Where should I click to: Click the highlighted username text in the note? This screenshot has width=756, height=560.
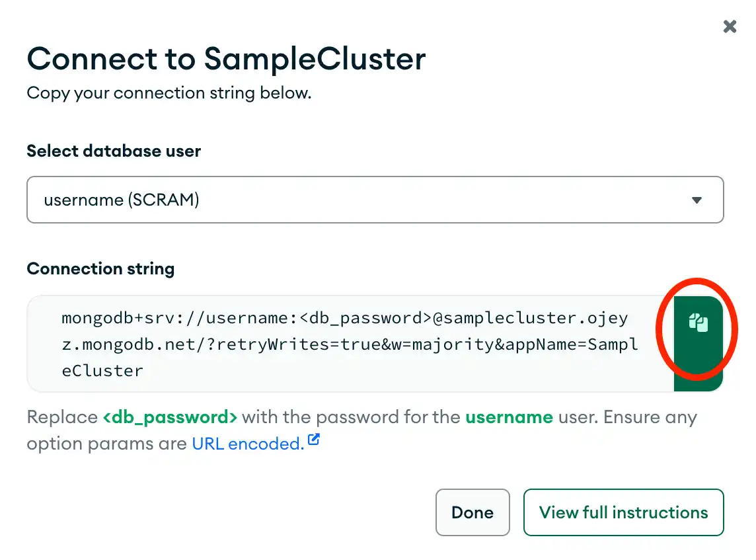tap(510, 417)
